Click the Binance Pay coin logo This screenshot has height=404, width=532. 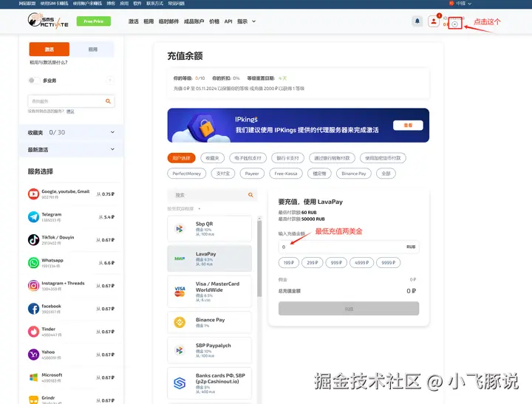[x=180, y=322]
